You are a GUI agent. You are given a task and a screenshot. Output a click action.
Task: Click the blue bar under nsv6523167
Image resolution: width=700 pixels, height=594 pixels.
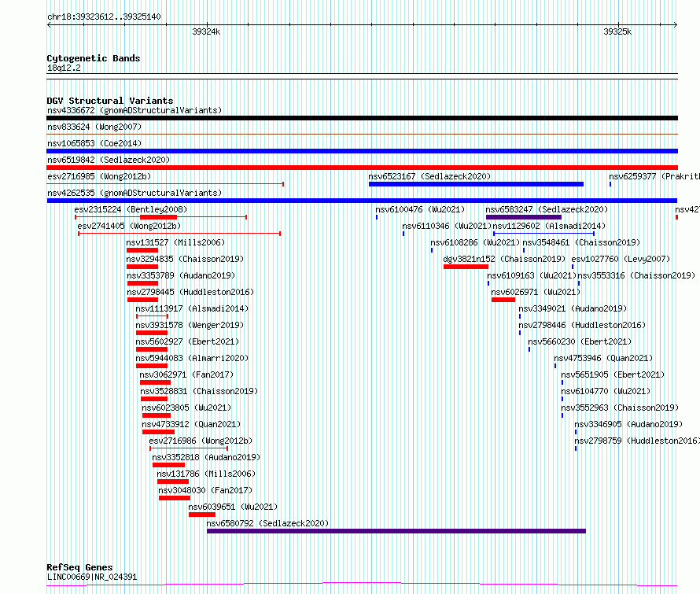pyautogui.click(x=476, y=184)
